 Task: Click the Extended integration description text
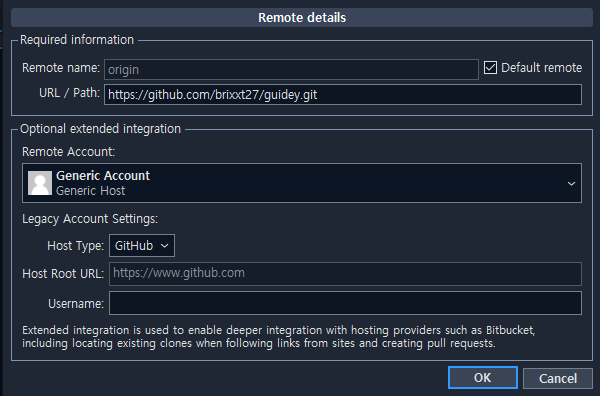click(278, 337)
